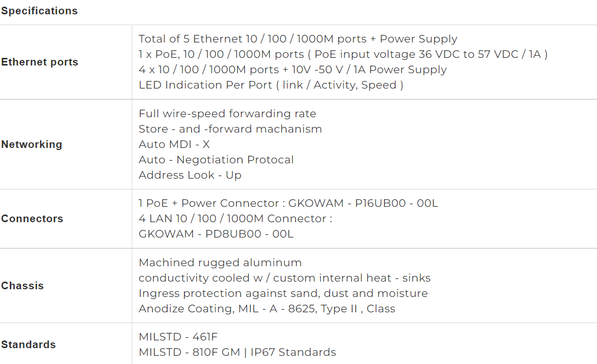
Task: Click the Standards row label
Action: (x=28, y=345)
